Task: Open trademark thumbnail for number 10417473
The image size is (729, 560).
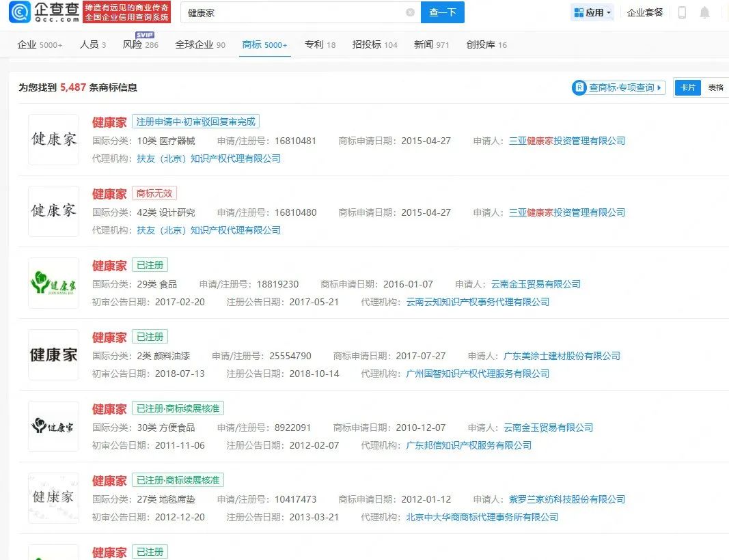Action: [x=53, y=498]
